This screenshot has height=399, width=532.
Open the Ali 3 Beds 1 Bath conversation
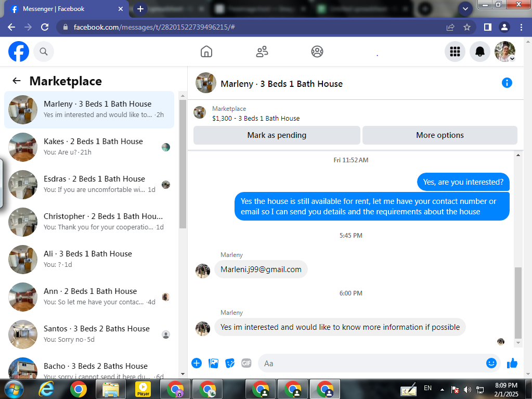pyautogui.click(x=89, y=260)
